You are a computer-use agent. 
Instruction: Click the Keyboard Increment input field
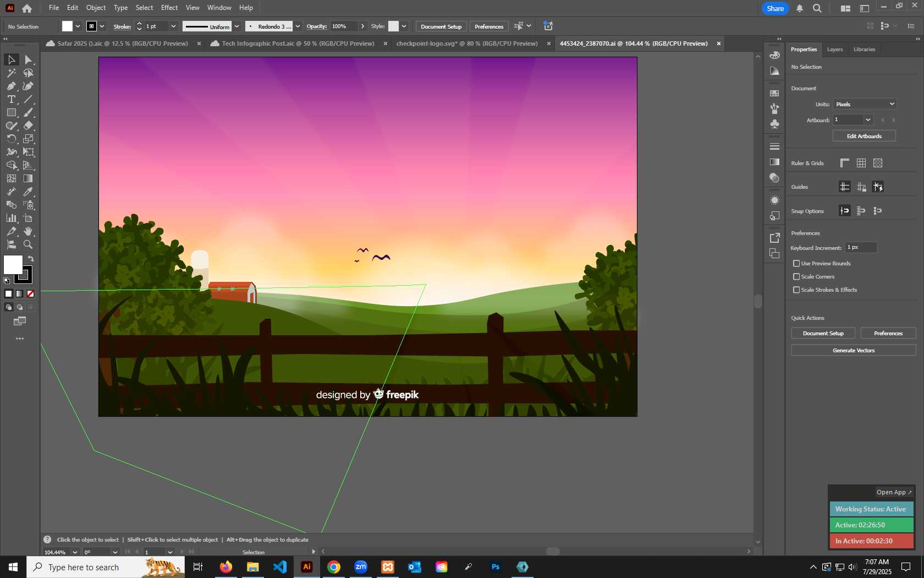pos(861,248)
